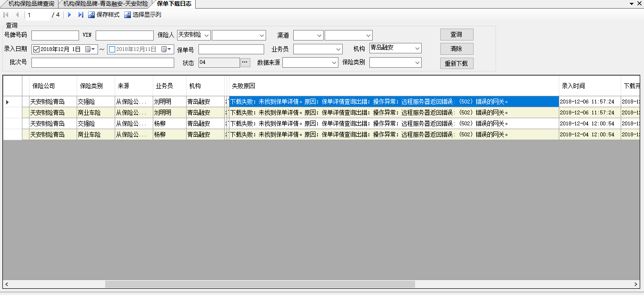This screenshot has height=295, width=644.
Task: Open the start date calendar picker icon
Action: [x=90, y=49]
